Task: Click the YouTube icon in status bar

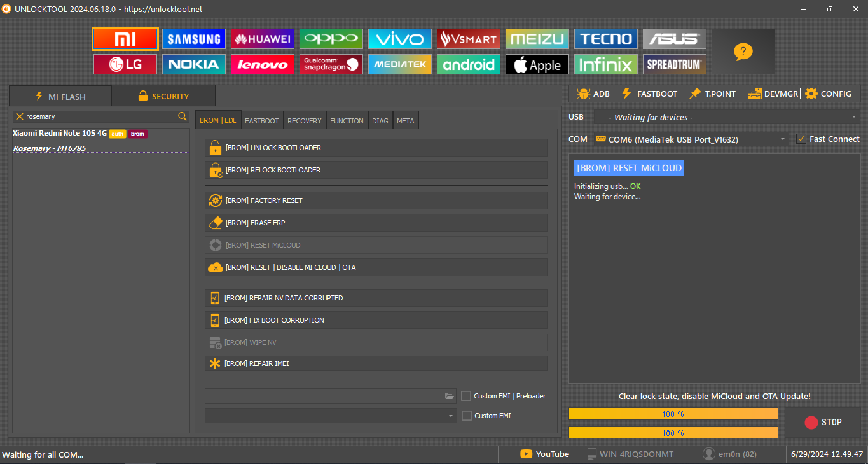Action: coord(526,454)
